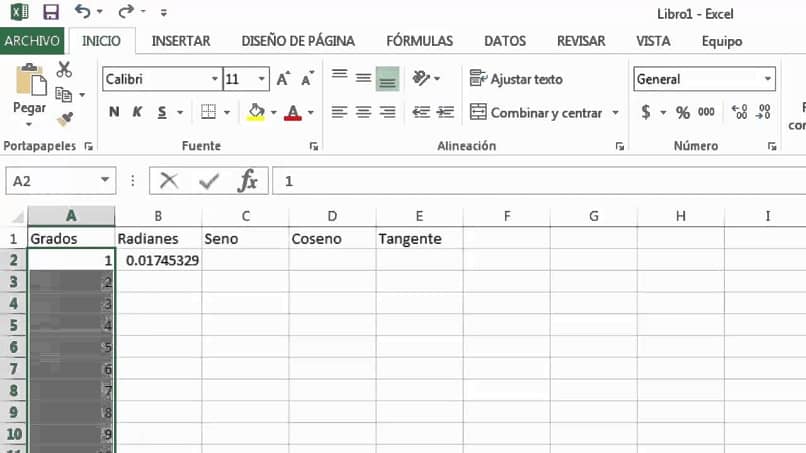Expand the General number format dropdown
Viewport: 806px width, 453px height.
[x=768, y=79]
